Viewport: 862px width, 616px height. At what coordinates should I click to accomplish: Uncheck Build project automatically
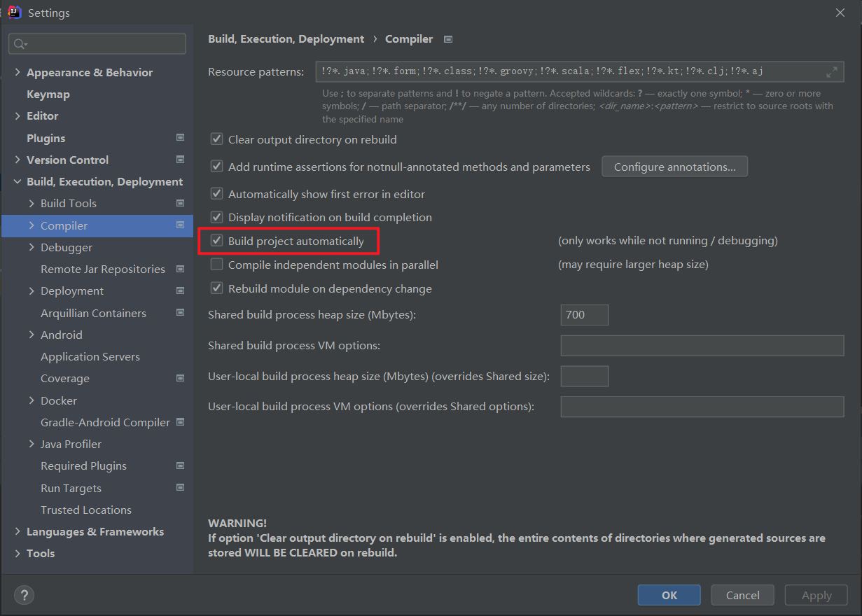(x=217, y=241)
